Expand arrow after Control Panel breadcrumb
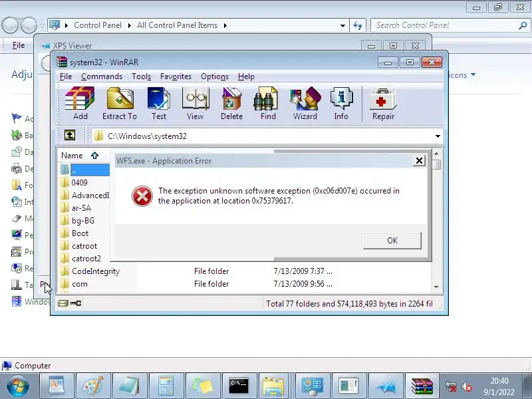This screenshot has width=532, height=399. [x=129, y=25]
